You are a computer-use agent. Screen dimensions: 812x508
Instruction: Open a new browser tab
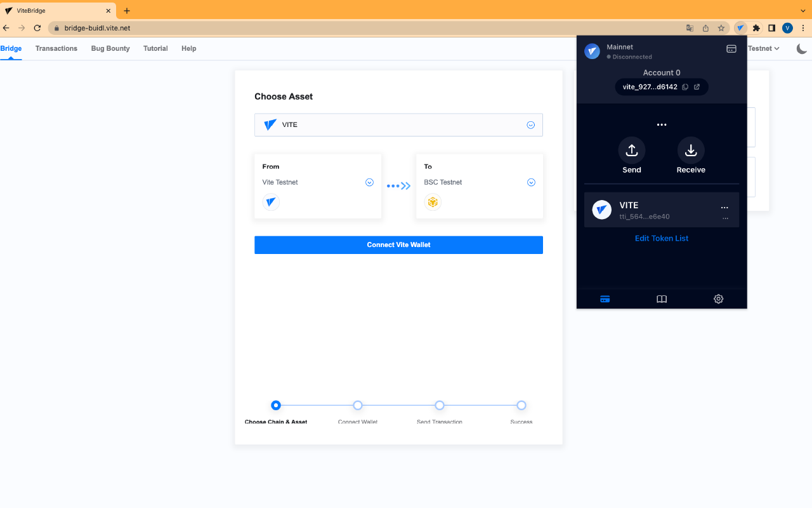pyautogui.click(x=127, y=11)
